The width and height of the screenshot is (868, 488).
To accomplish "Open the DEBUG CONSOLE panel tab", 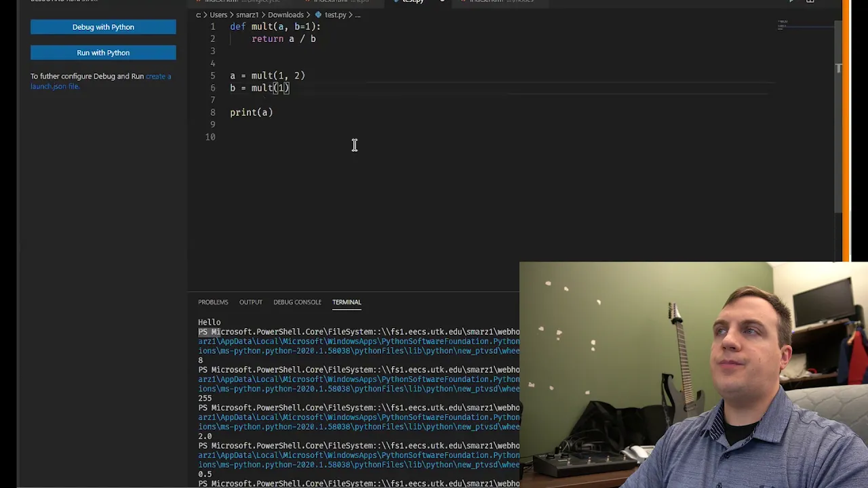I will pos(297,302).
